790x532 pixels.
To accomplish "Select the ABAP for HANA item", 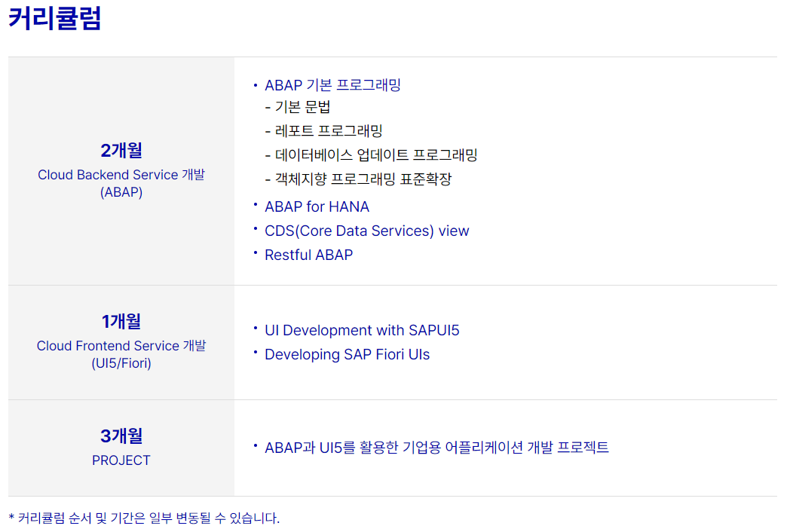I will coord(317,206).
